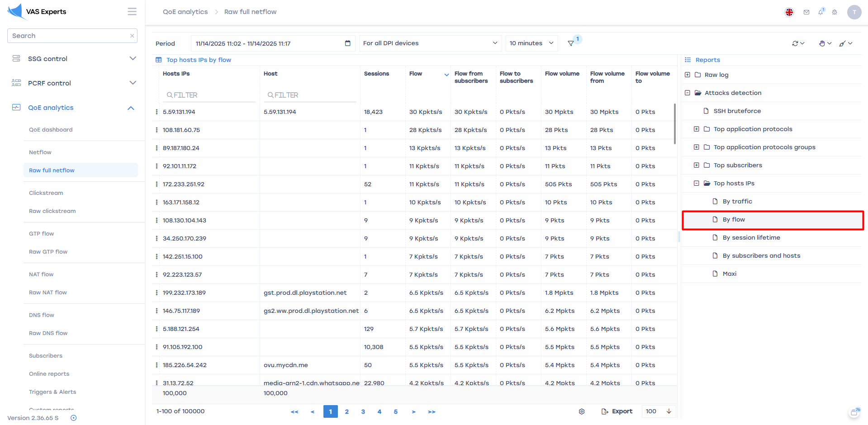
Task: Open Clickstream in the sidebar
Action: click(x=46, y=193)
